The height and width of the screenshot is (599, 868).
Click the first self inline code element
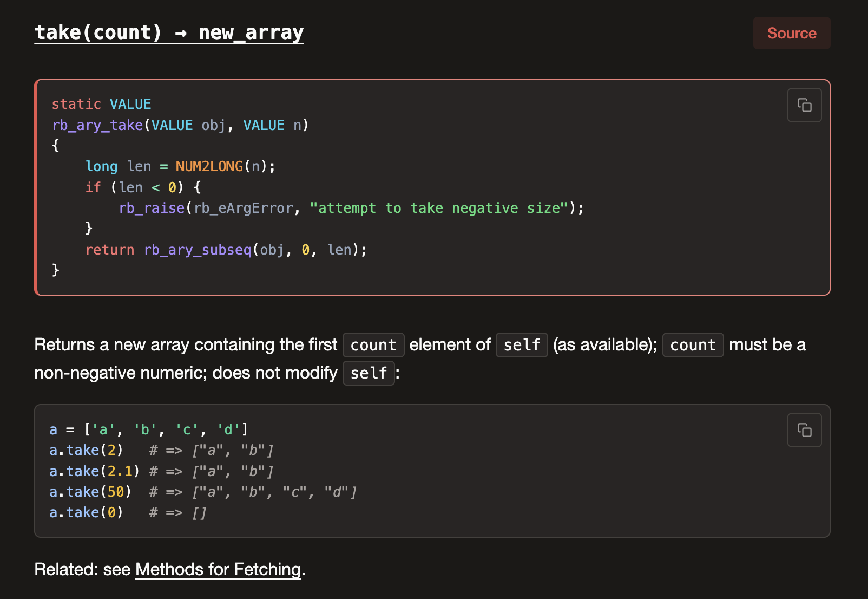[x=521, y=344]
